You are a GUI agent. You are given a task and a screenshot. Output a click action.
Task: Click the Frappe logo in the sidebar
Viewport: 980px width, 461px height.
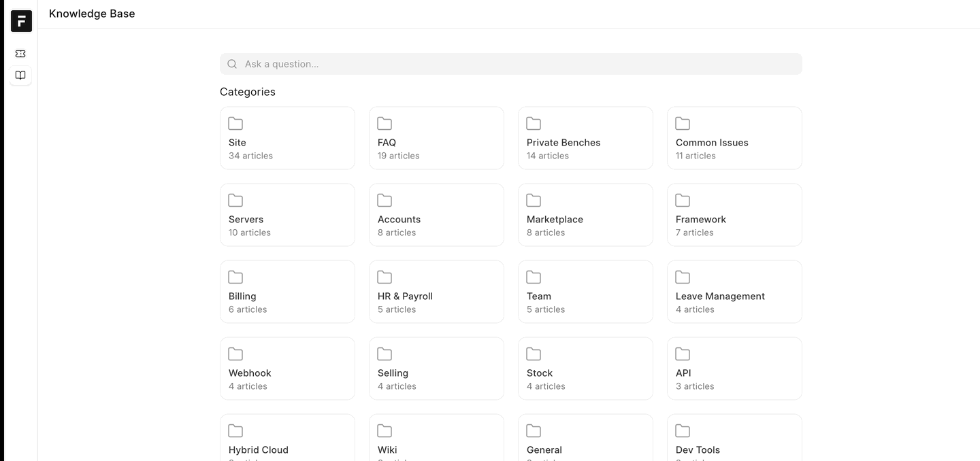21,20
